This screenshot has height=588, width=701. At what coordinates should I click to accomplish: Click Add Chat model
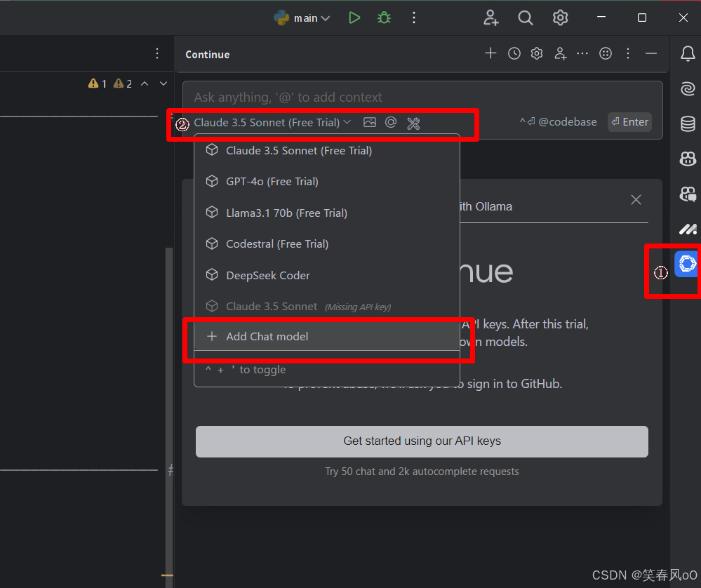pos(327,336)
